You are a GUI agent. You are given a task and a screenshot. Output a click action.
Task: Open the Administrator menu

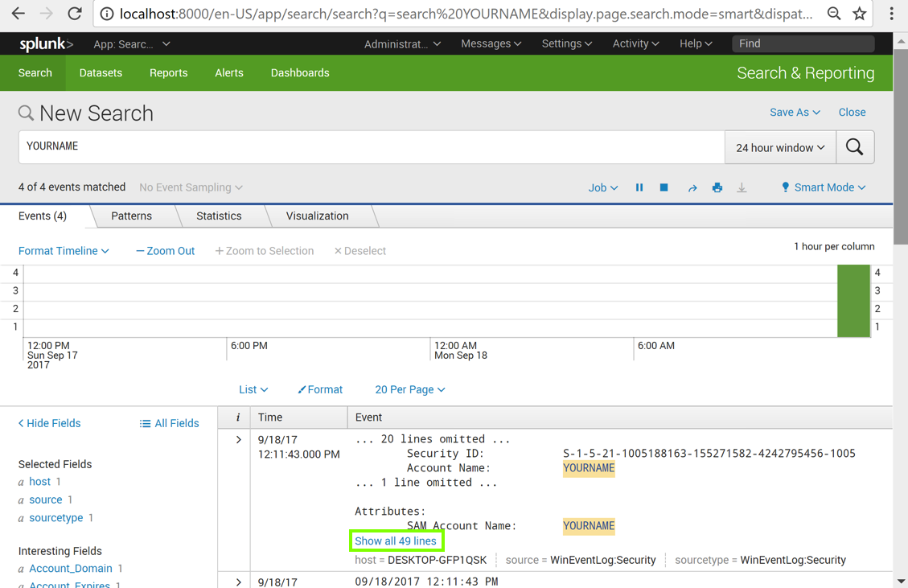pyautogui.click(x=402, y=44)
